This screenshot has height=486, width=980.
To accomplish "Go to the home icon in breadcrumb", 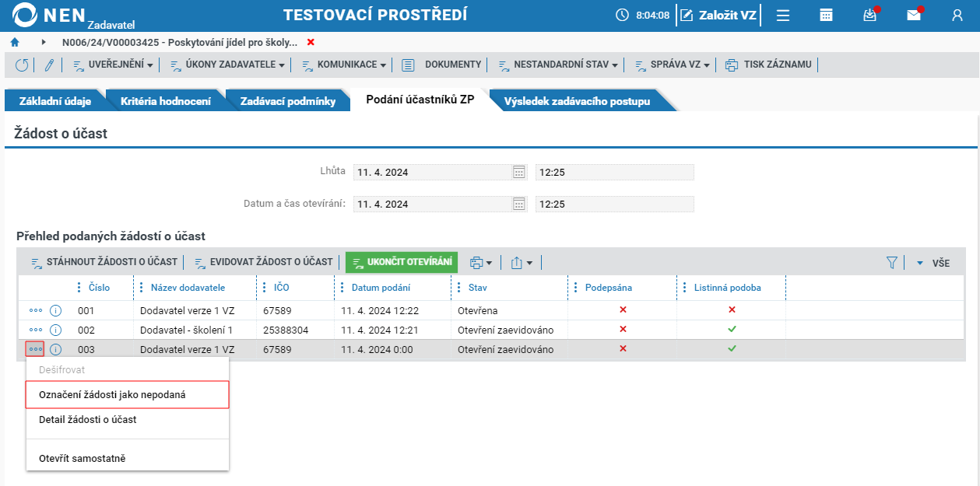I will click(x=15, y=42).
